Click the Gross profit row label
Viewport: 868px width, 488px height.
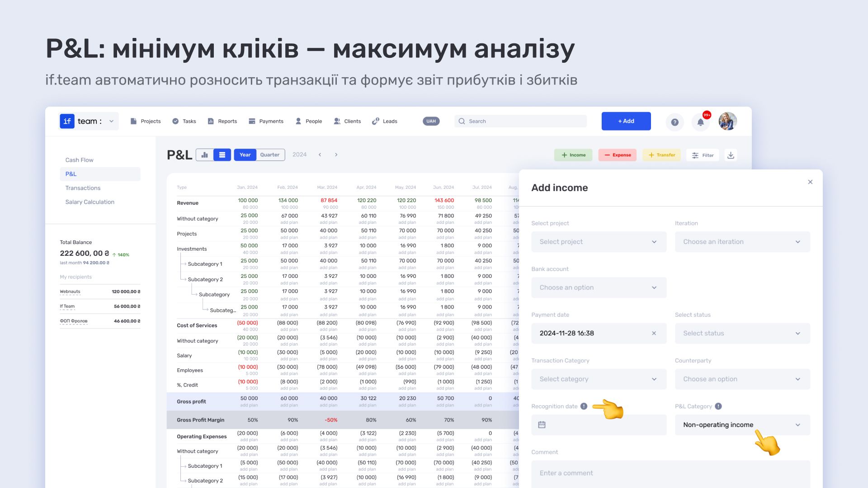pos(191,401)
